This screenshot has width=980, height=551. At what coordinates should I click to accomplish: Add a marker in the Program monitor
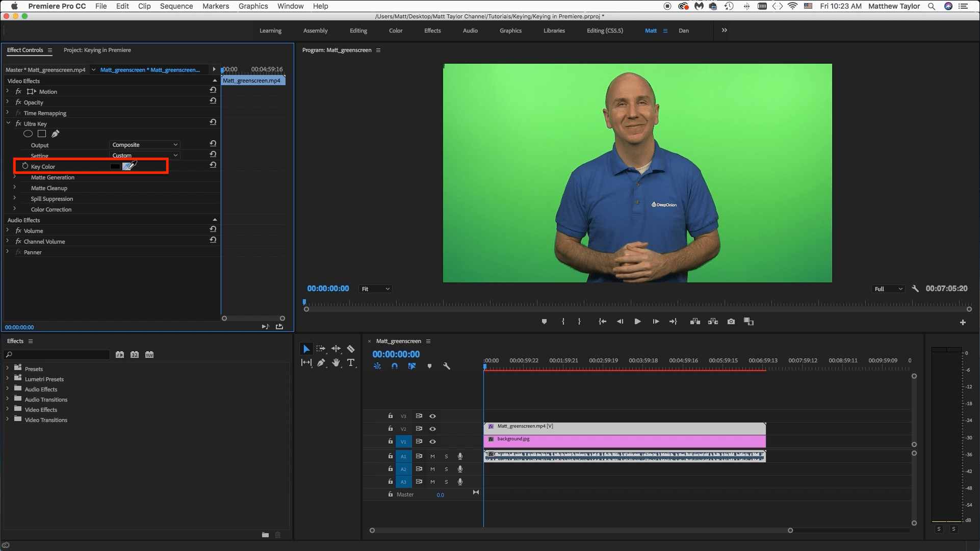pyautogui.click(x=544, y=322)
